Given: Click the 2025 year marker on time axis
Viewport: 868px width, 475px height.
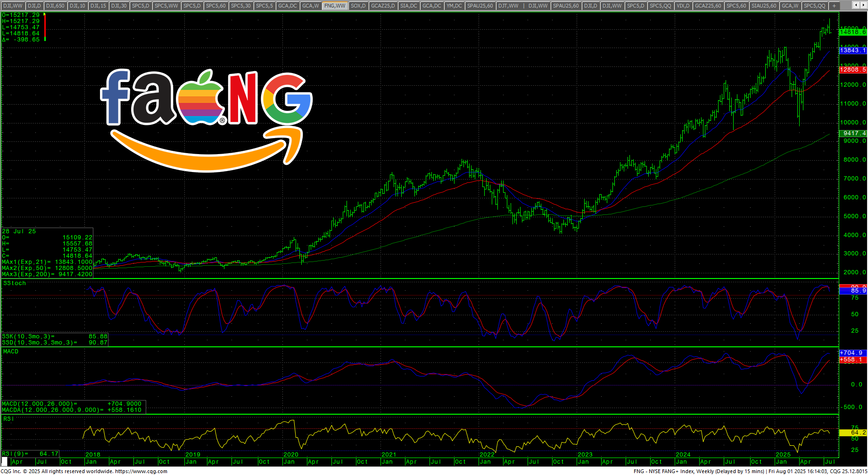Looking at the screenshot, I should 783,455.
